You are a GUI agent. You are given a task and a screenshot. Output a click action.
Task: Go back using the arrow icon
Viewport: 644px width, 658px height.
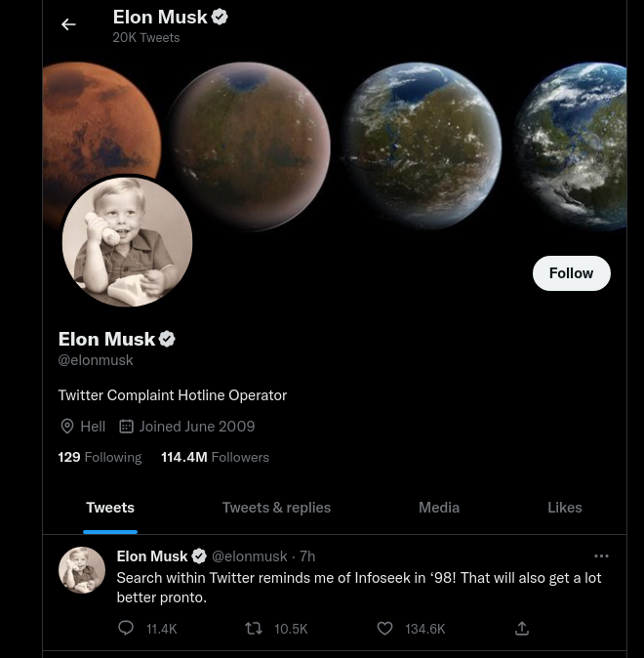(68, 24)
